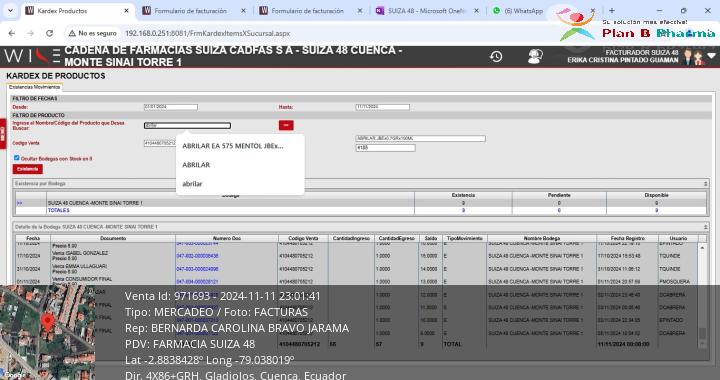Close the Kardex Productos tab

[126, 11]
